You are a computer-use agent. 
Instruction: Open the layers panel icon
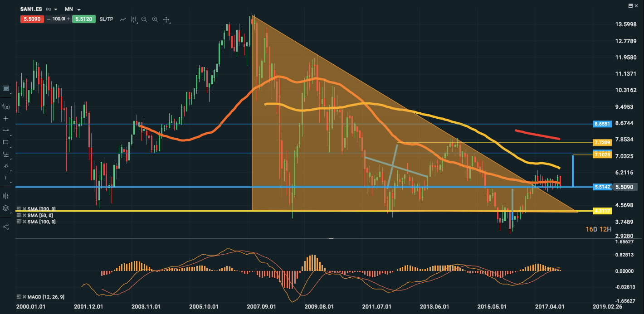click(6, 208)
